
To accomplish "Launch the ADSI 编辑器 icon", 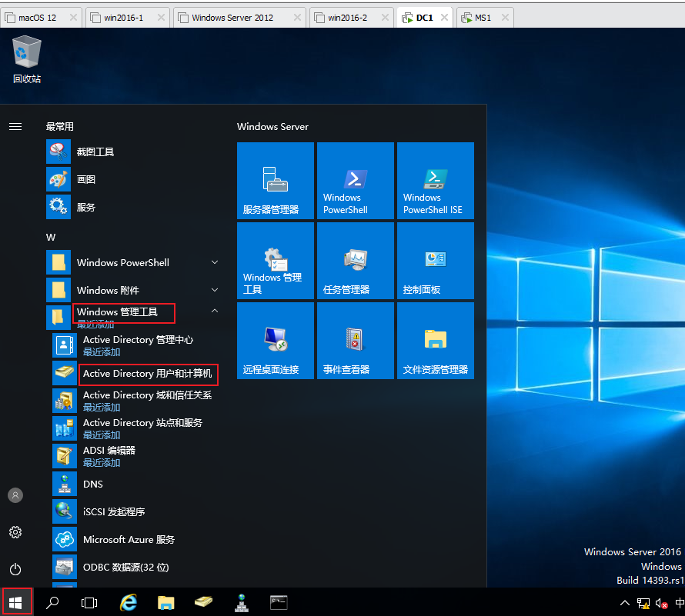I will [x=65, y=456].
